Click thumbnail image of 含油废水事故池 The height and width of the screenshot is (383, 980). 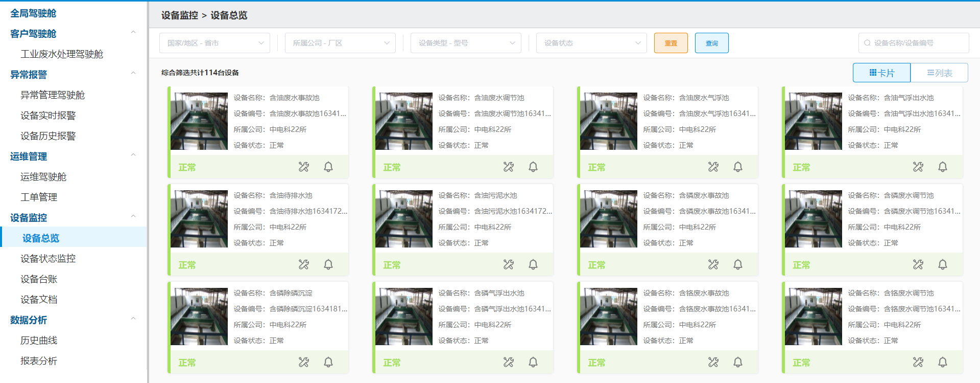click(199, 121)
